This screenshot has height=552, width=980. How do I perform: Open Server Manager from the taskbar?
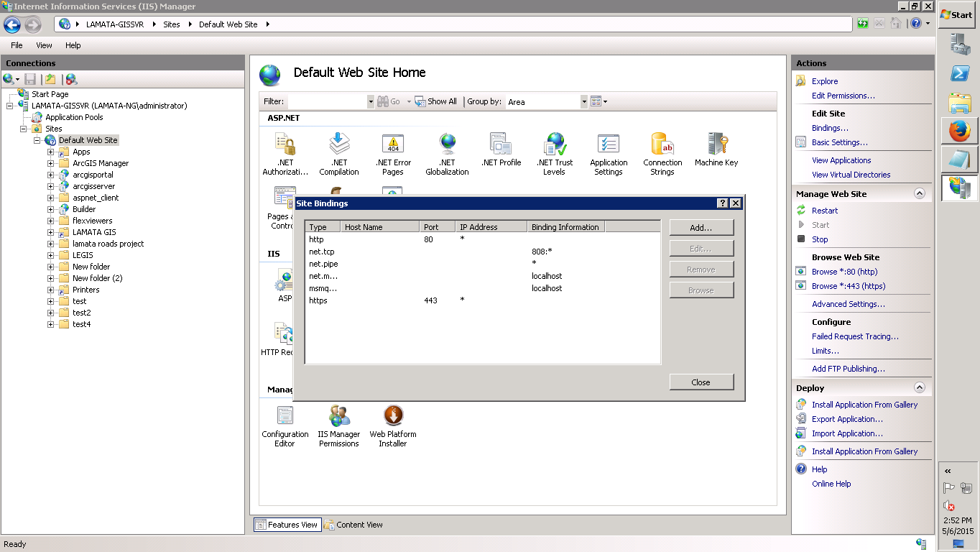(x=959, y=45)
